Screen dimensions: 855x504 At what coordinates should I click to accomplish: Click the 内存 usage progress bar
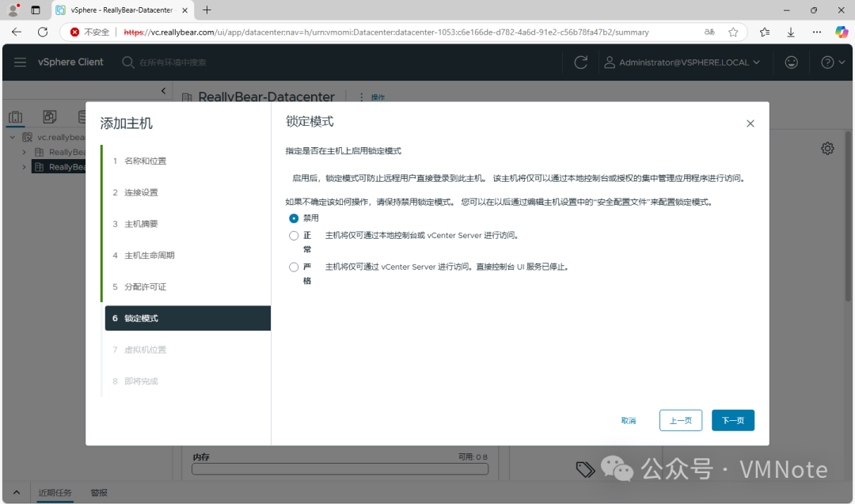pos(340,469)
